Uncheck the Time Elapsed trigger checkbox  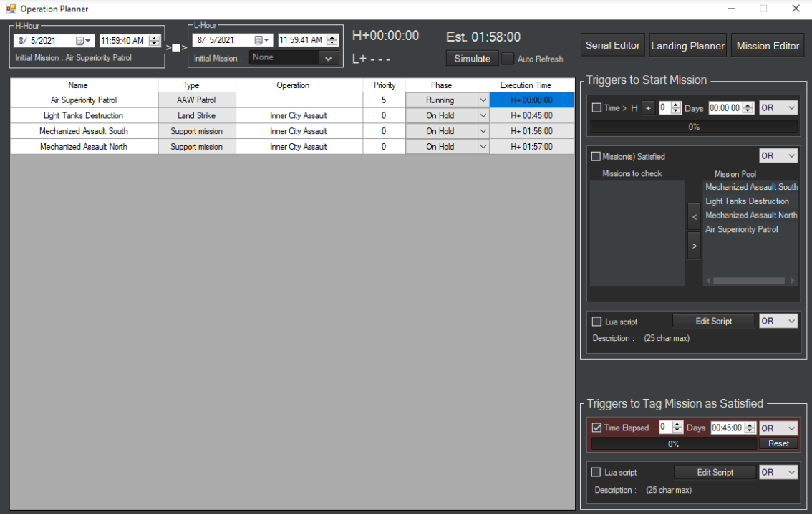597,428
